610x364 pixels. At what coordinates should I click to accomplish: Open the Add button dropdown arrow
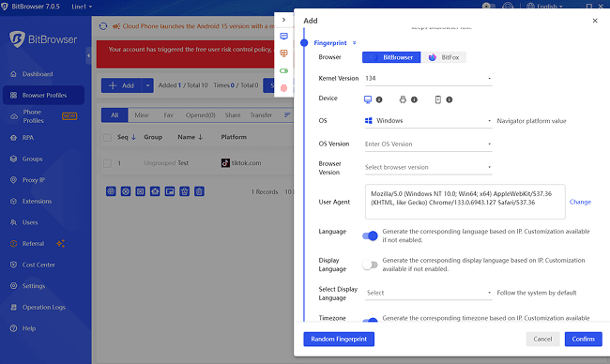148,85
